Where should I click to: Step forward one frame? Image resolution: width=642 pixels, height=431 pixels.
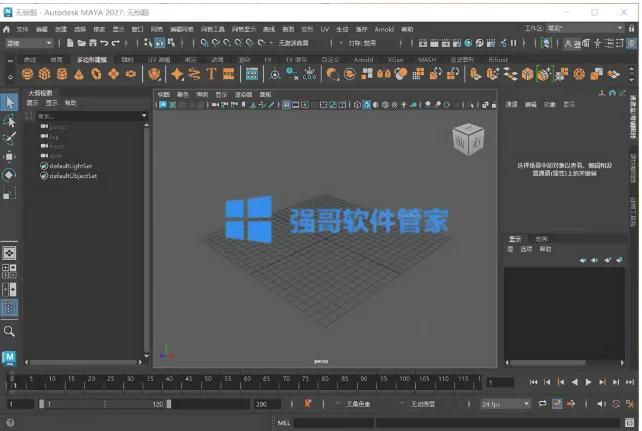[616, 382]
